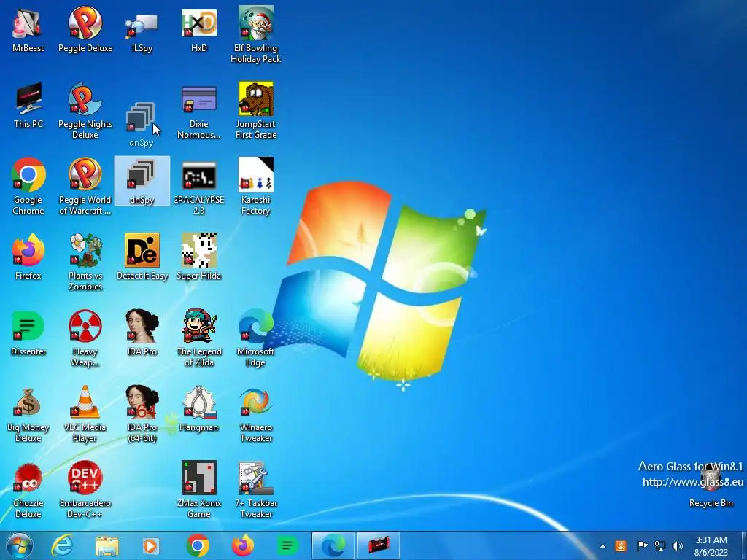Switch to the red-black running taskbar app
747x560 pixels.
click(379, 545)
